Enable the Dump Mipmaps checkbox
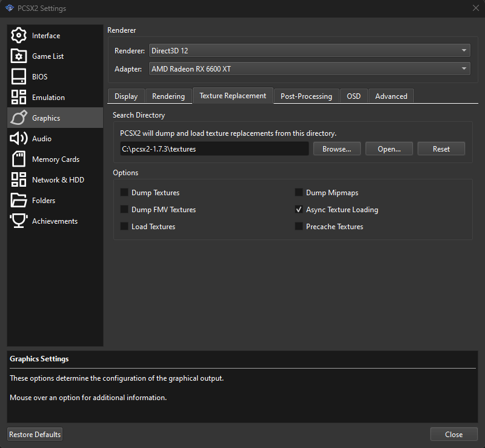Image resolution: width=485 pixels, height=448 pixels. click(299, 192)
